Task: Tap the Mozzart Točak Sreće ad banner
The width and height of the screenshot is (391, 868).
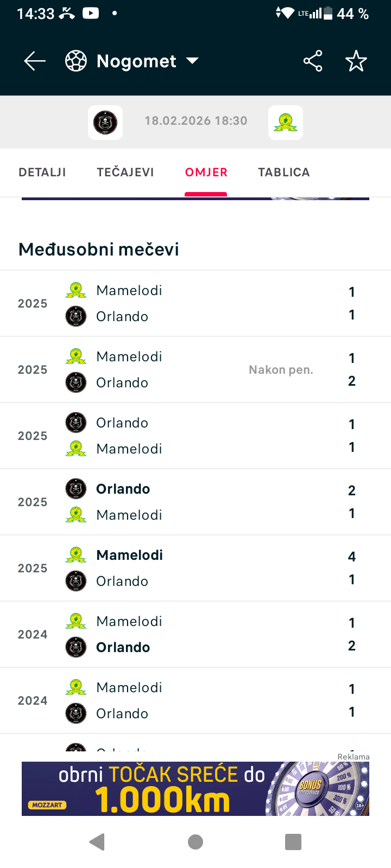Action: click(x=195, y=789)
